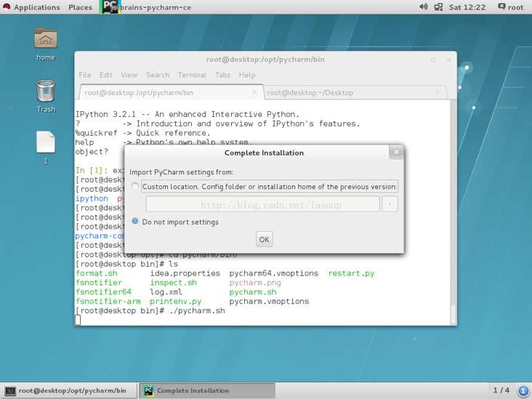Click pycharm64.vmoptions in terminal listing

click(274, 273)
